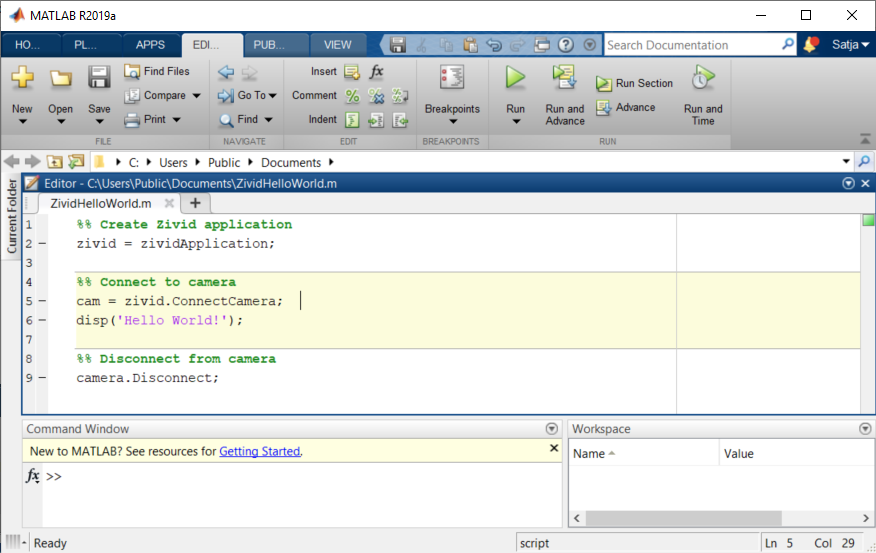Switch to the VIEW tab
876x553 pixels.
pyautogui.click(x=337, y=45)
